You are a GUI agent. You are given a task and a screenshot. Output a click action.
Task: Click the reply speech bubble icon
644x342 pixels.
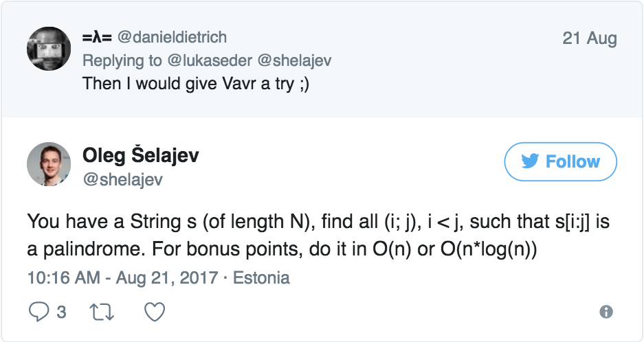pyautogui.click(x=38, y=312)
